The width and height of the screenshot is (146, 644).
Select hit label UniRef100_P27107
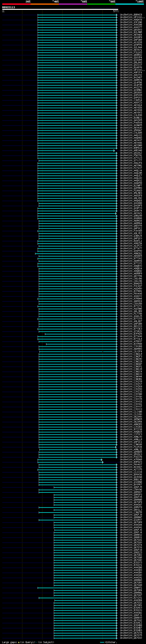pyautogui.click(x=131, y=168)
